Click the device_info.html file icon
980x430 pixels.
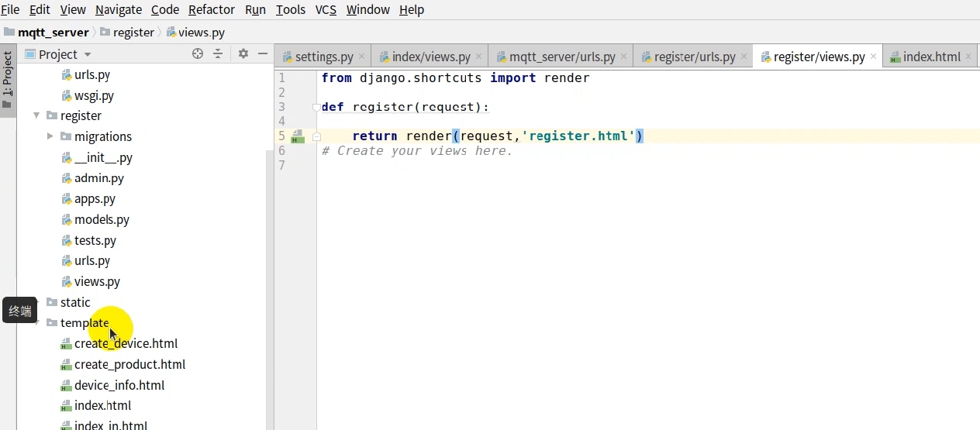(x=67, y=385)
